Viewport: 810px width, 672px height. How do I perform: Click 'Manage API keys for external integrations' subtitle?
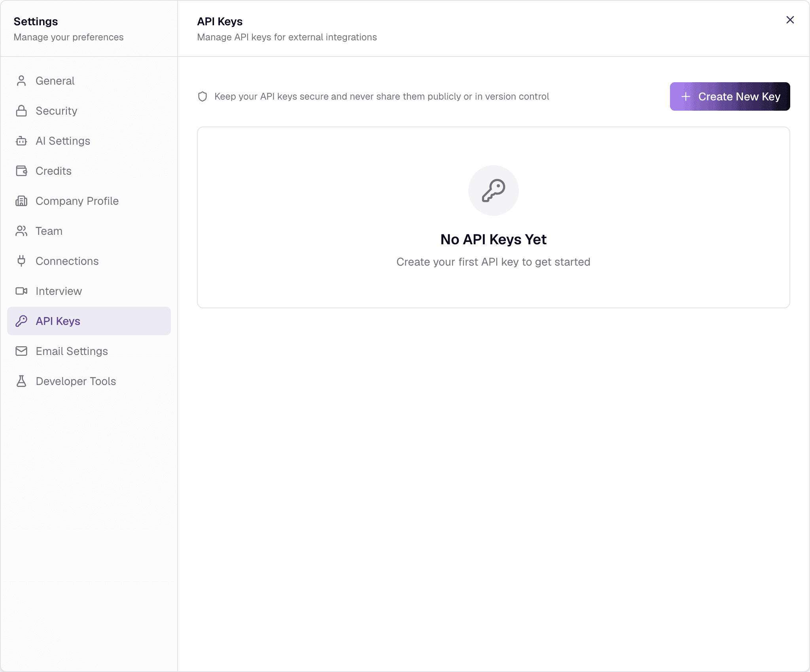287,37
